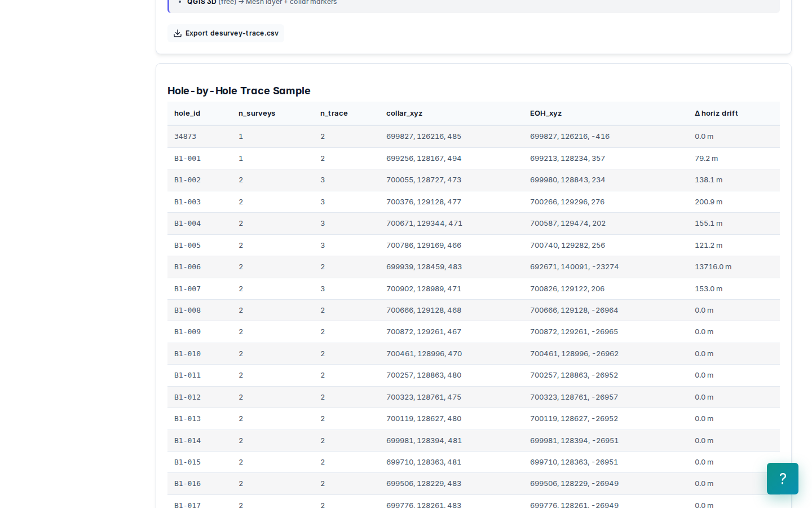Click the EOH_xyz column header
812x508 pixels.
coord(546,113)
